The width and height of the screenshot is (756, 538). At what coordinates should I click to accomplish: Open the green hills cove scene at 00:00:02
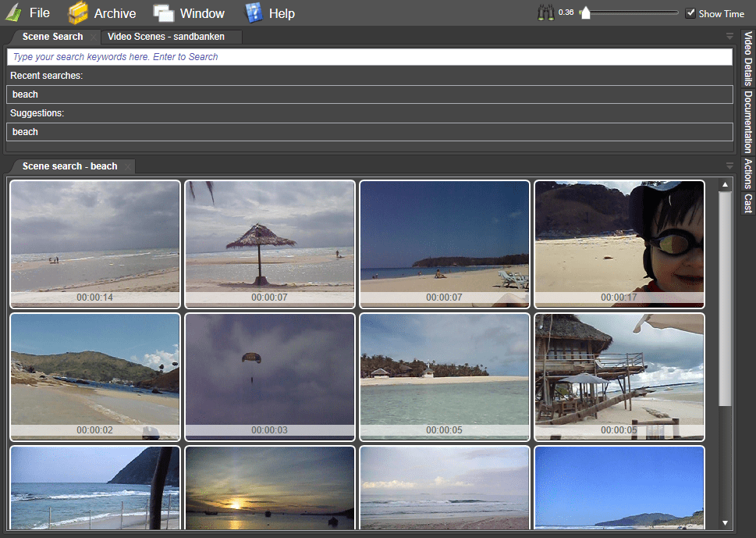[95, 377]
